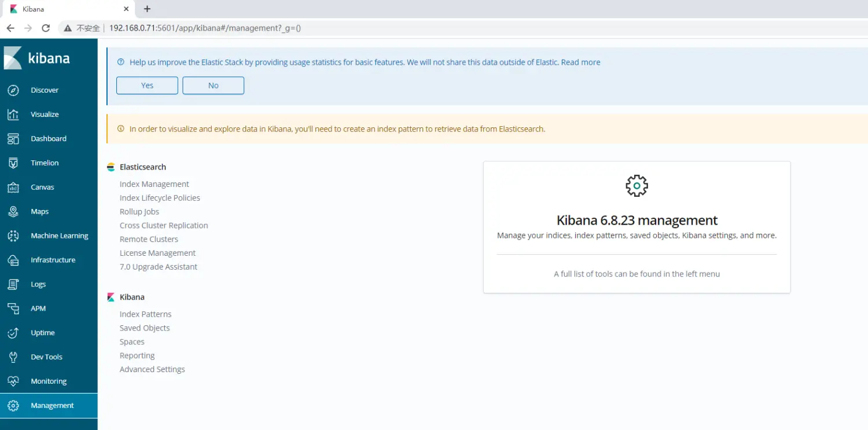The height and width of the screenshot is (430, 868).
Task: Decline usage statistics with No
Action: point(213,84)
